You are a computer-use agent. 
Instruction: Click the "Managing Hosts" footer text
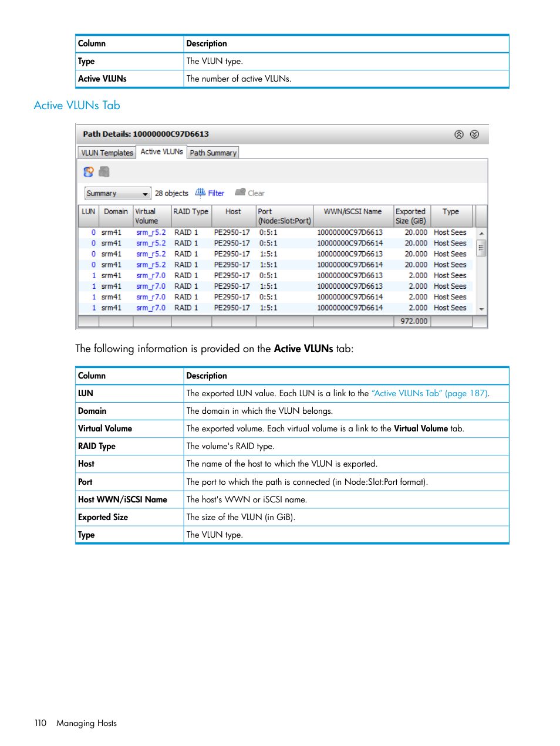(x=86, y=723)
